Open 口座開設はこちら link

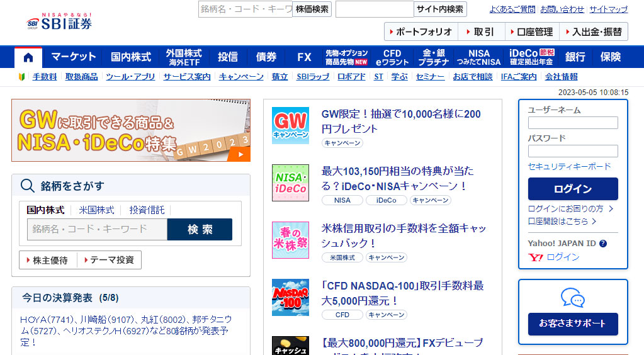(x=562, y=222)
